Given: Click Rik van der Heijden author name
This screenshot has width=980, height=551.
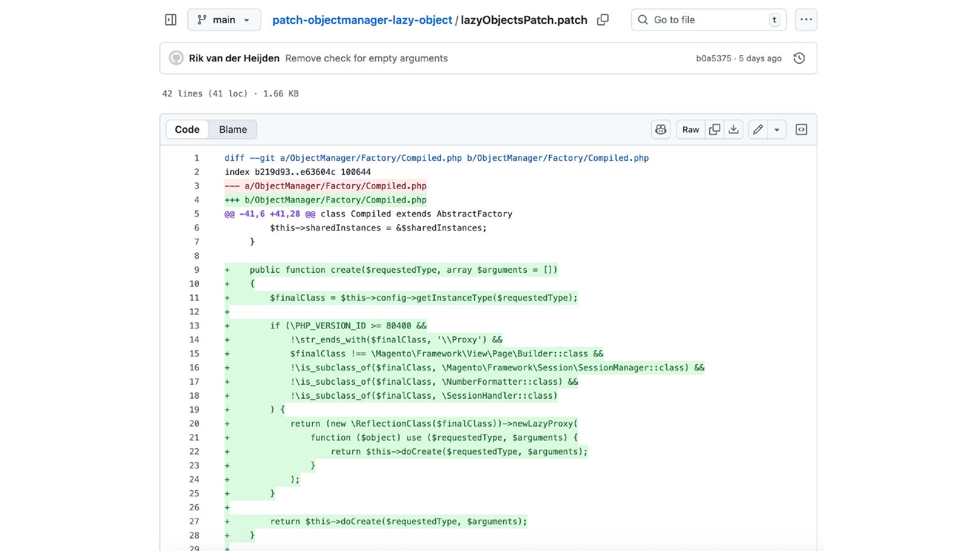Looking at the screenshot, I should pyautogui.click(x=234, y=58).
